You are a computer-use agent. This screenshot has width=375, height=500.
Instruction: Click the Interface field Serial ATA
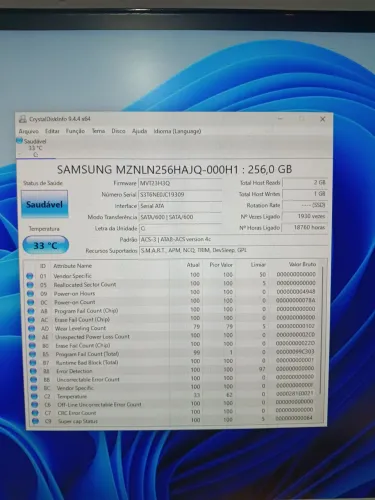tap(180, 206)
